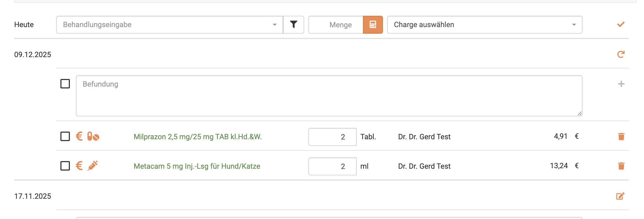Image resolution: width=644 pixels, height=219 pixels.
Task: Check the Milprazon row checkbox
Action: (x=65, y=136)
